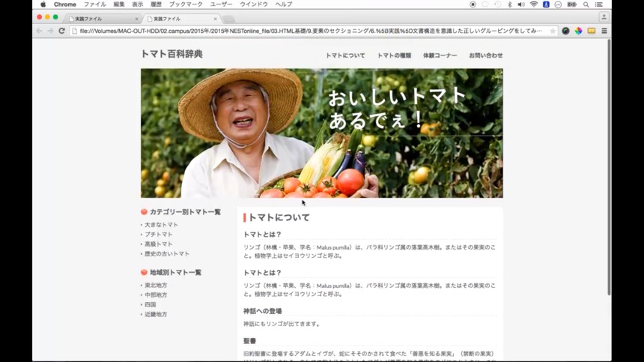644x362 pixels.
Task: Open the dark gauge extension icon
Action: tap(565, 31)
